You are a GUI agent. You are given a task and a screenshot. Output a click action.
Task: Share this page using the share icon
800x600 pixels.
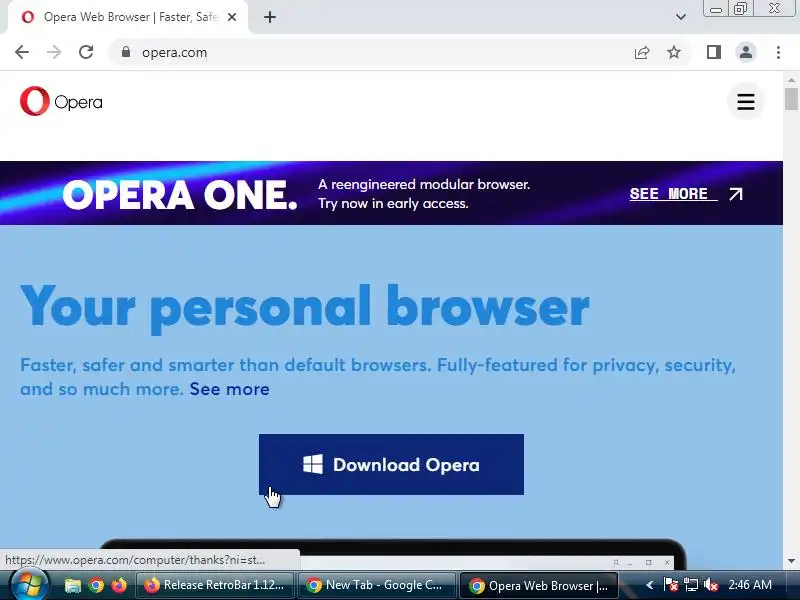pyautogui.click(x=642, y=52)
